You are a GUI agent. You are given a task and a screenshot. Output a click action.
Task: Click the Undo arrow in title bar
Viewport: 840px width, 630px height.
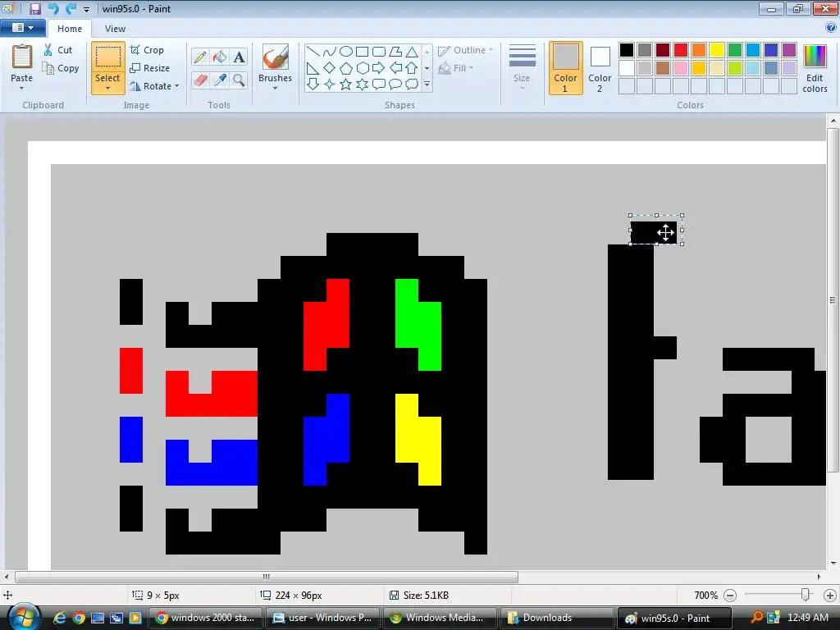(53, 8)
